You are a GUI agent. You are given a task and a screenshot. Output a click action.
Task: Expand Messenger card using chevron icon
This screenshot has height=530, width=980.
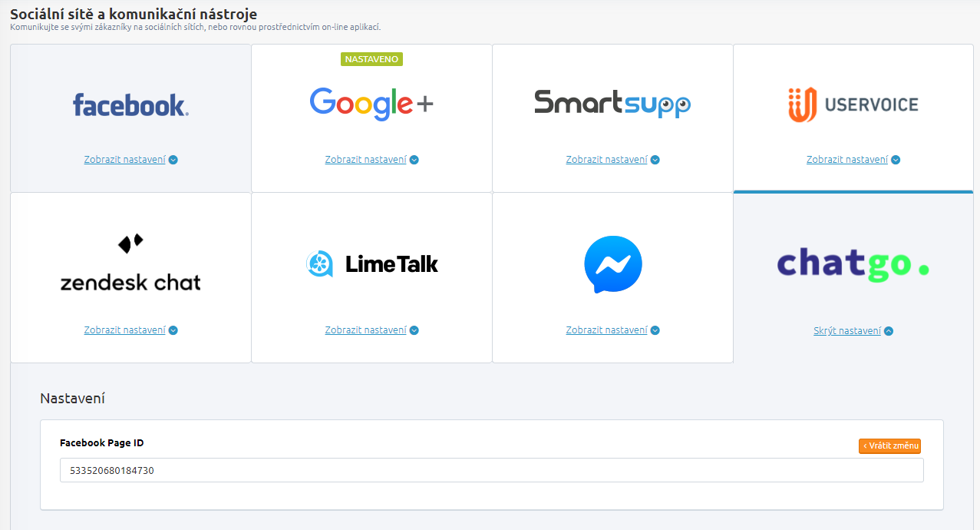click(x=655, y=331)
